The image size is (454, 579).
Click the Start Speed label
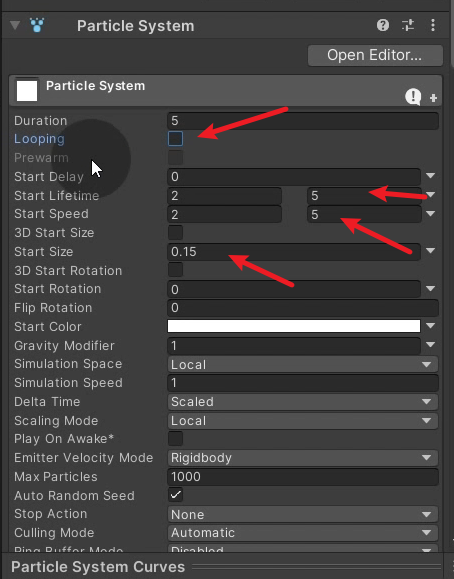[51, 214]
